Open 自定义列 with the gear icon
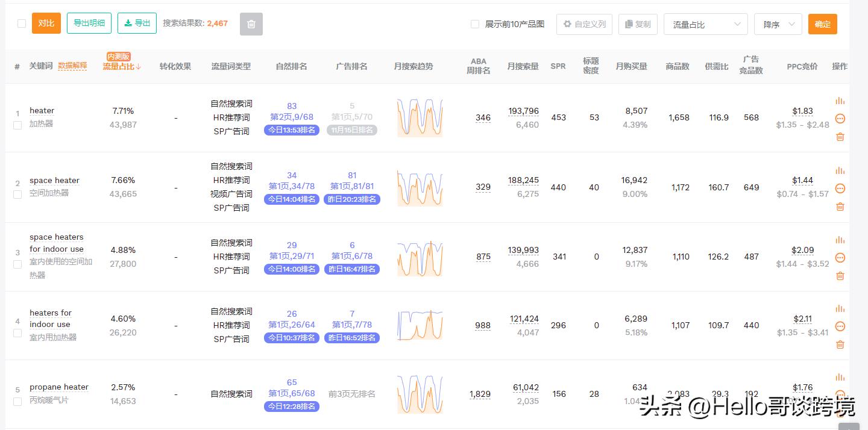 pos(583,24)
